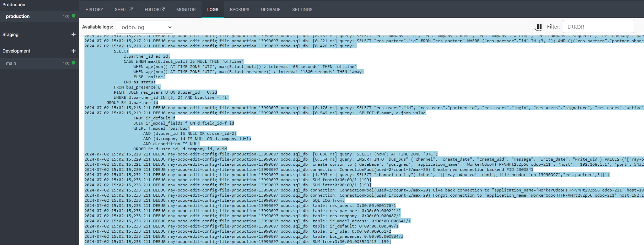
Task: Click the log line containing 'SQL LOG from:'
Action: [215, 200]
